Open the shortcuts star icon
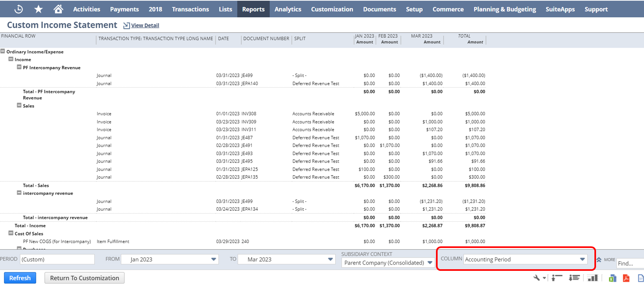The height and width of the screenshot is (285, 644). tap(38, 9)
